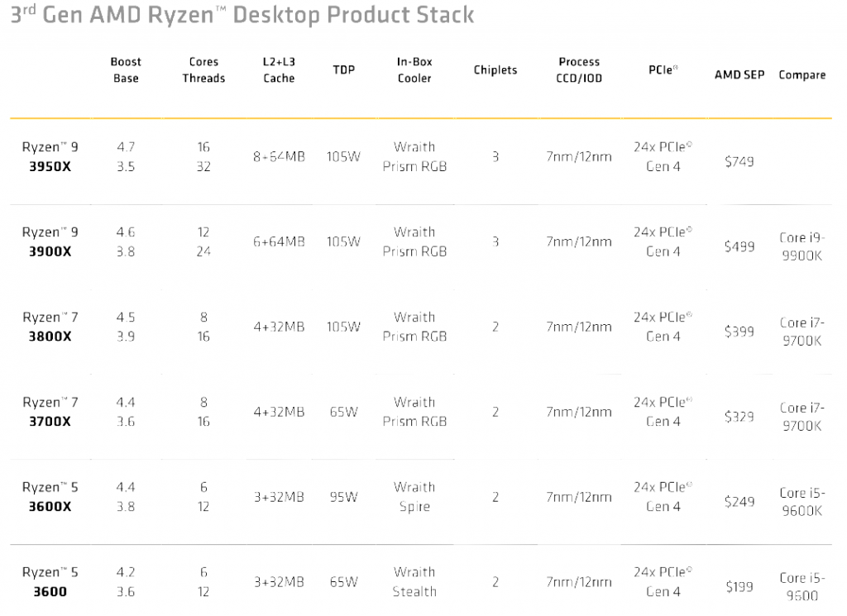Viewport: 847px width, 616px height.
Task: Click the In-Box Cooler column header
Action: 414,69
